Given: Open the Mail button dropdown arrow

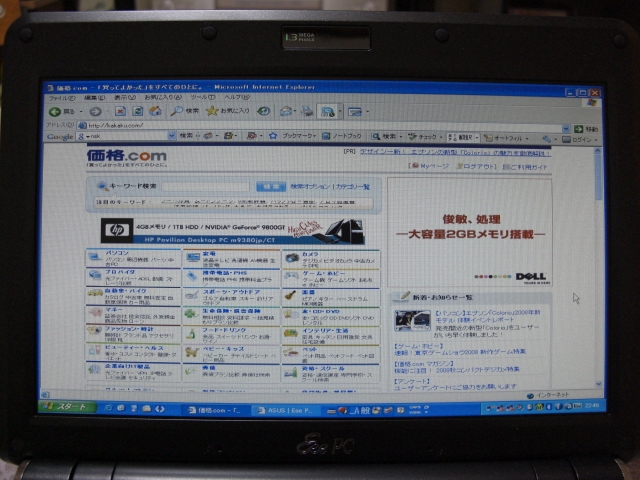Looking at the screenshot, I should [x=295, y=111].
